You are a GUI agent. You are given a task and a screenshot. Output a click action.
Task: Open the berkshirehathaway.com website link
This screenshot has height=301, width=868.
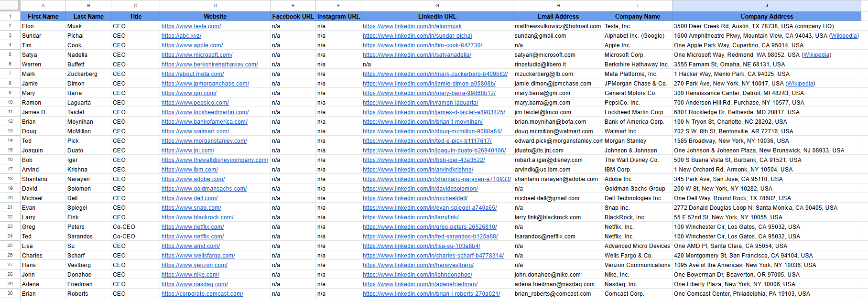(210, 64)
